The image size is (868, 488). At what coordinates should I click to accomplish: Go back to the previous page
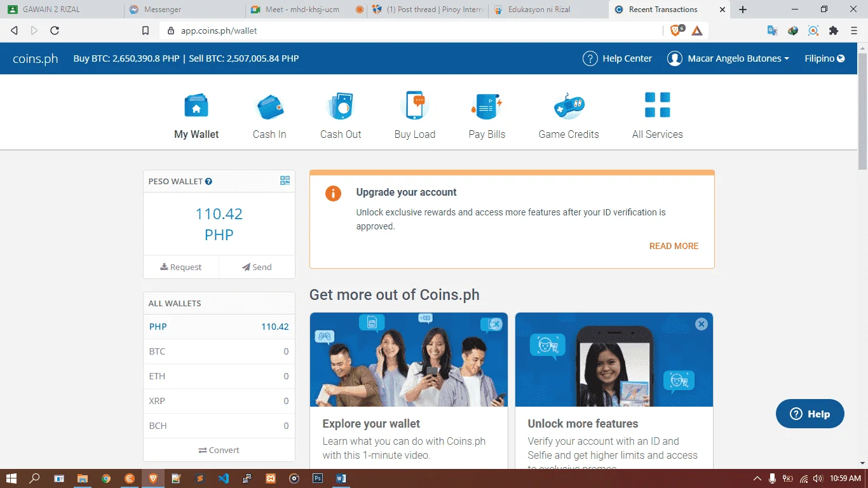pyautogui.click(x=14, y=30)
